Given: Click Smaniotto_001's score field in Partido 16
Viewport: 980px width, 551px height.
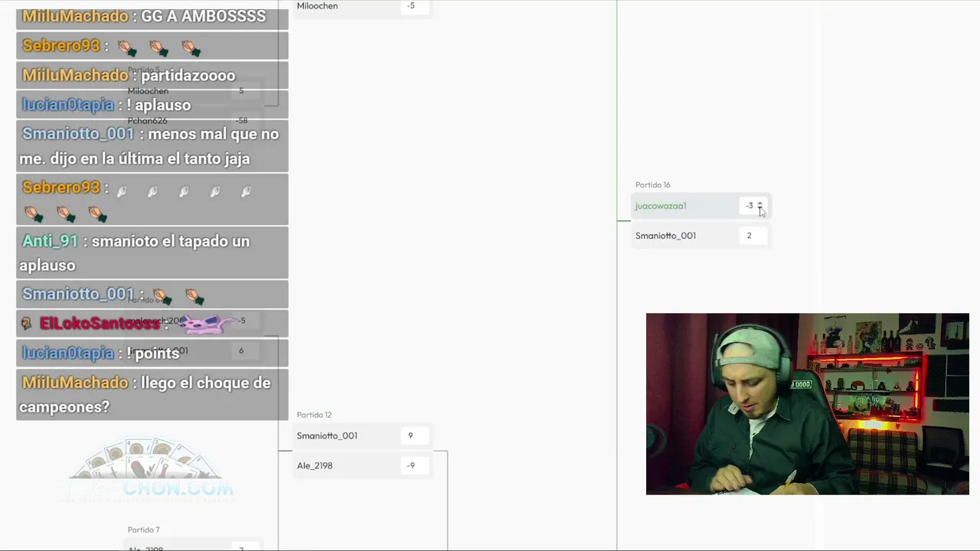Looking at the screenshot, I should 752,236.
